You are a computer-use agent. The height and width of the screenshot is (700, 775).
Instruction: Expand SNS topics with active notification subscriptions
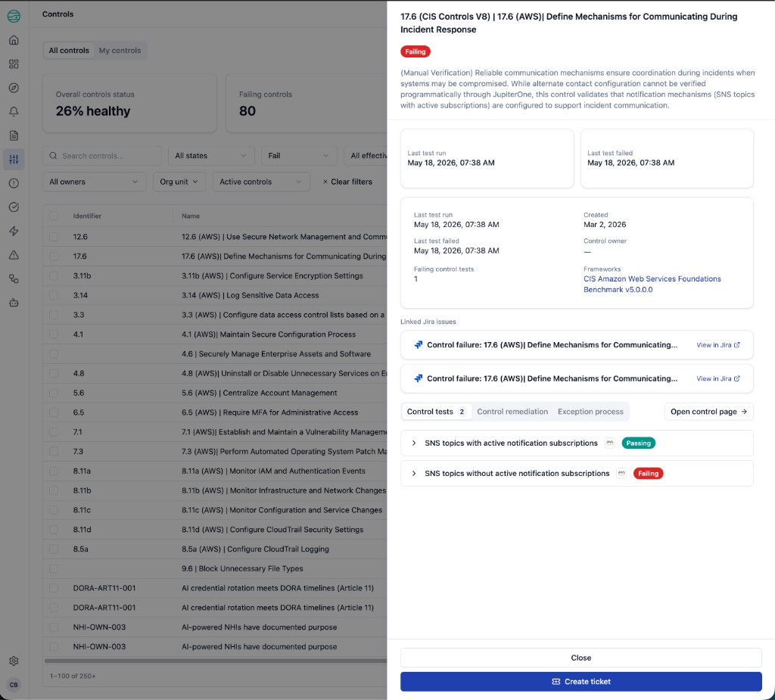click(x=414, y=443)
